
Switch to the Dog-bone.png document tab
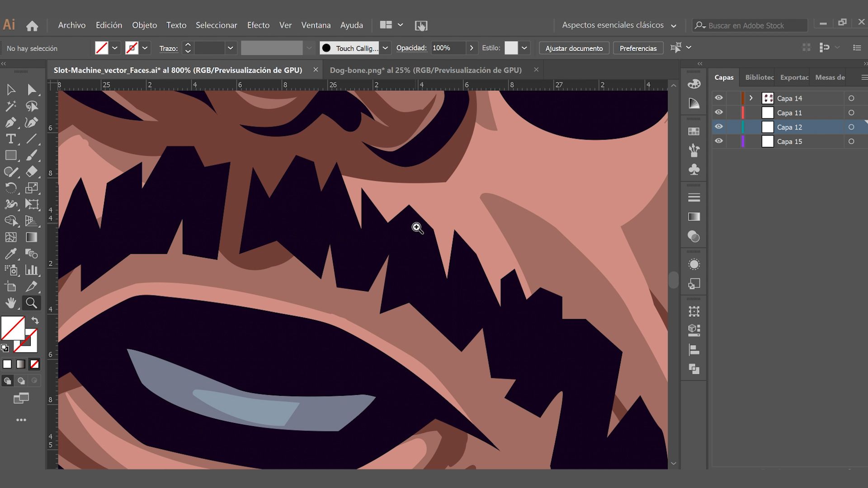(x=425, y=70)
